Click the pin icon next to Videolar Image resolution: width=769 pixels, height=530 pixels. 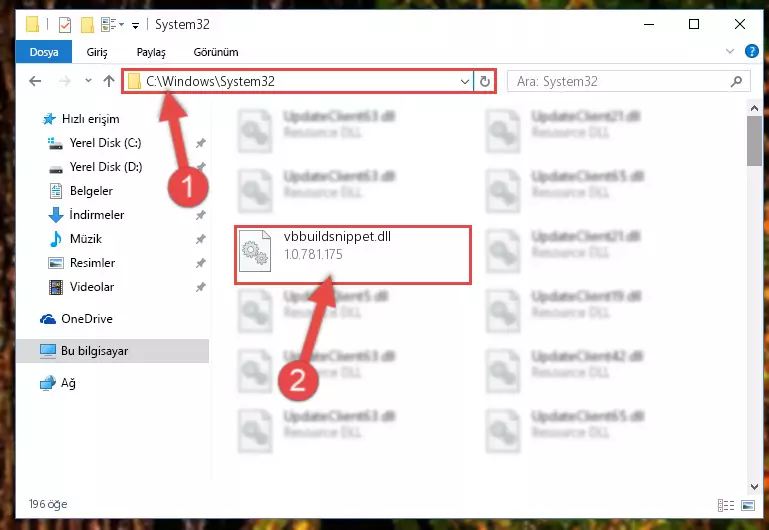click(x=201, y=287)
